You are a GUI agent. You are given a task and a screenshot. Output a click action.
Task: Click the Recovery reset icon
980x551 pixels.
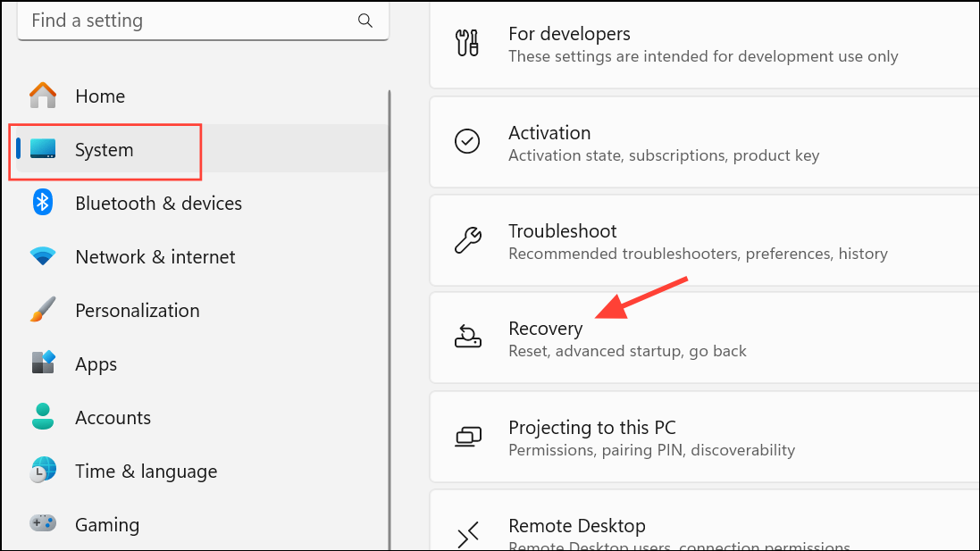tap(467, 338)
